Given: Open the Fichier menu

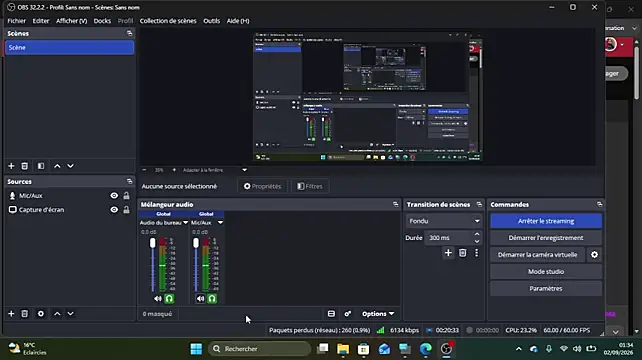Looking at the screenshot, I should click(x=16, y=21).
